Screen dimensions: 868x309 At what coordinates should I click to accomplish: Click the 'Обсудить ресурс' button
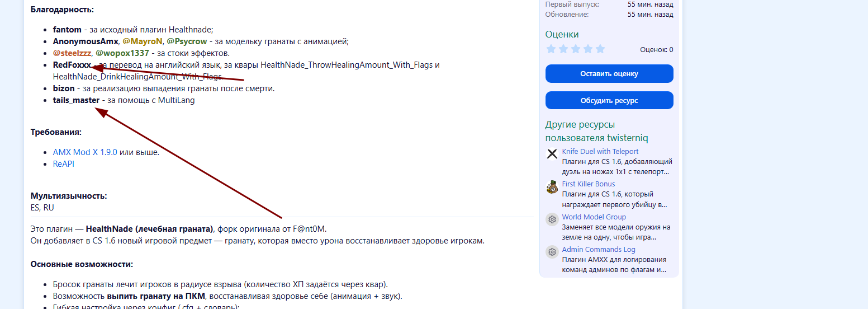pos(609,100)
